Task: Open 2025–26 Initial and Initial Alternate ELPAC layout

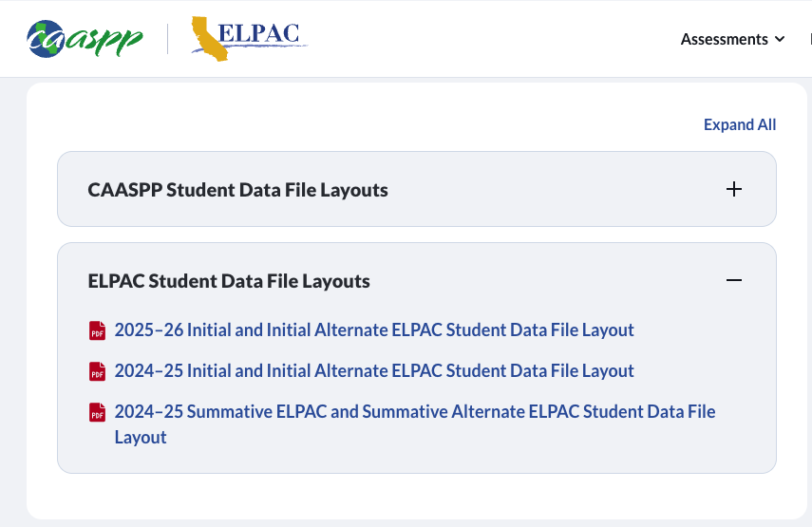Action: pos(374,330)
